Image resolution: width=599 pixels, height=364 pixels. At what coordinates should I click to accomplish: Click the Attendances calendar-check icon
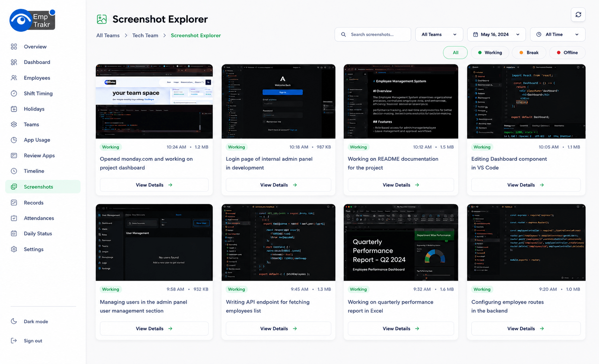coord(14,218)
